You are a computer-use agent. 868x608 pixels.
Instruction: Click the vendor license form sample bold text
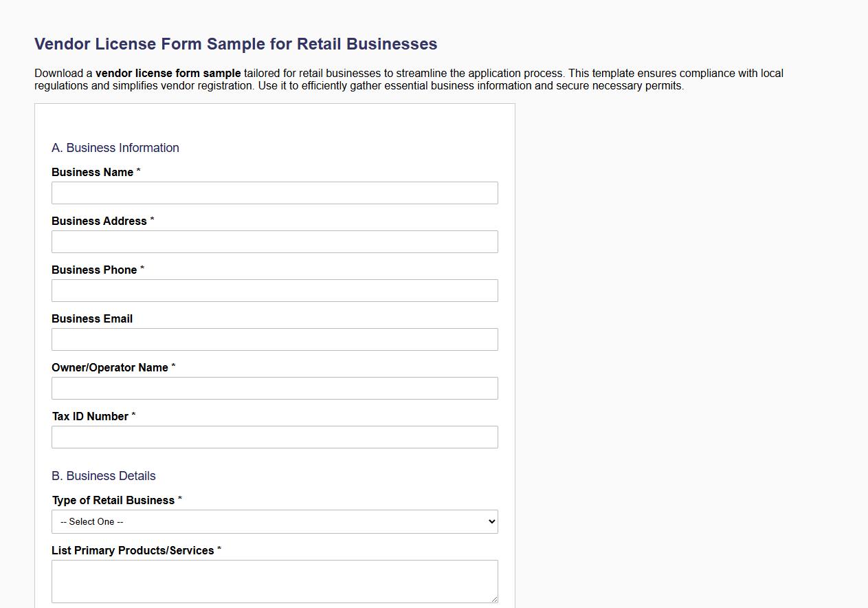coord(168,73)
